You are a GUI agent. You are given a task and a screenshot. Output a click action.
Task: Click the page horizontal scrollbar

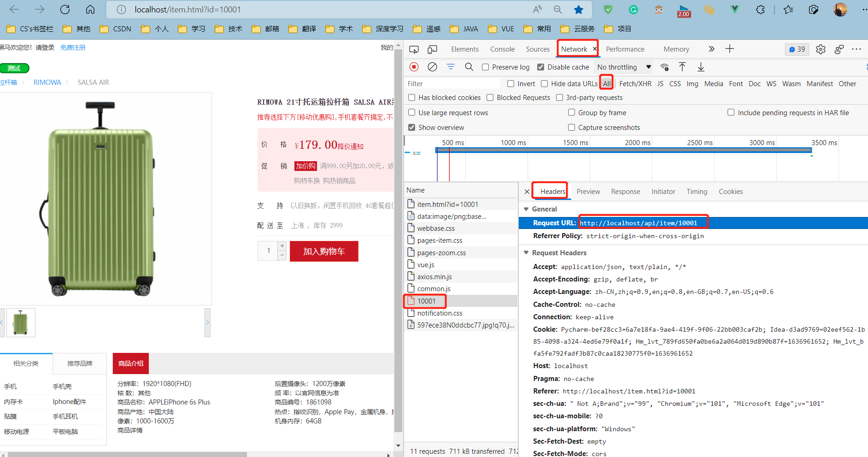(x=127, y=454)
